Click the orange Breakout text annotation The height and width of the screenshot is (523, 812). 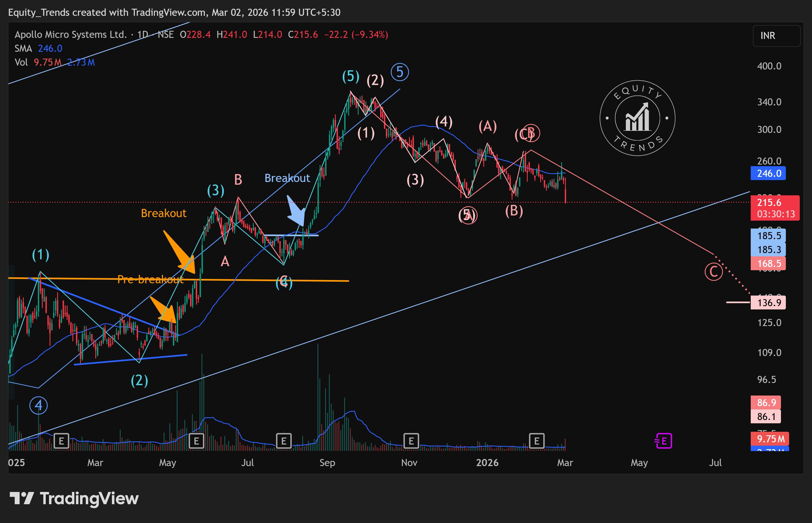click(x=164, y=213)
